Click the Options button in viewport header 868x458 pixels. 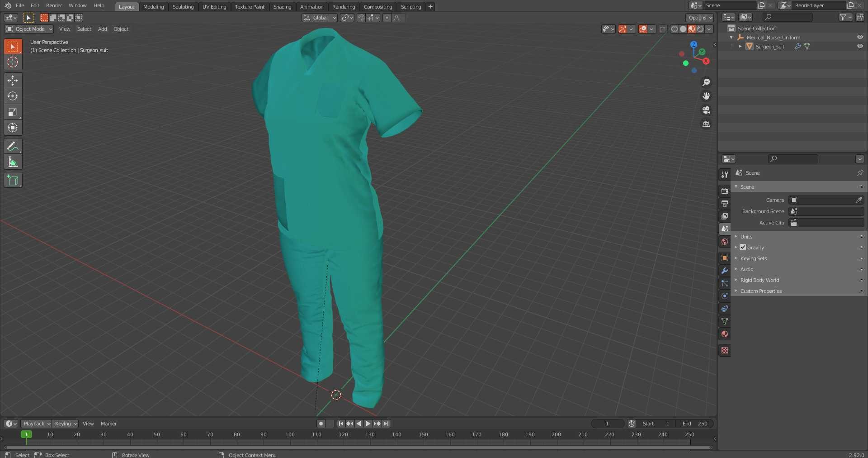700,18
